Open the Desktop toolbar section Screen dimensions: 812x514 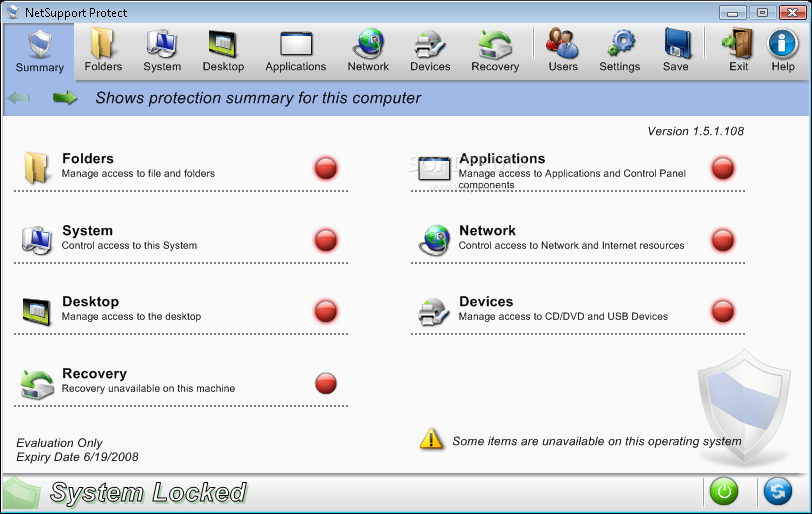[223, 51]
